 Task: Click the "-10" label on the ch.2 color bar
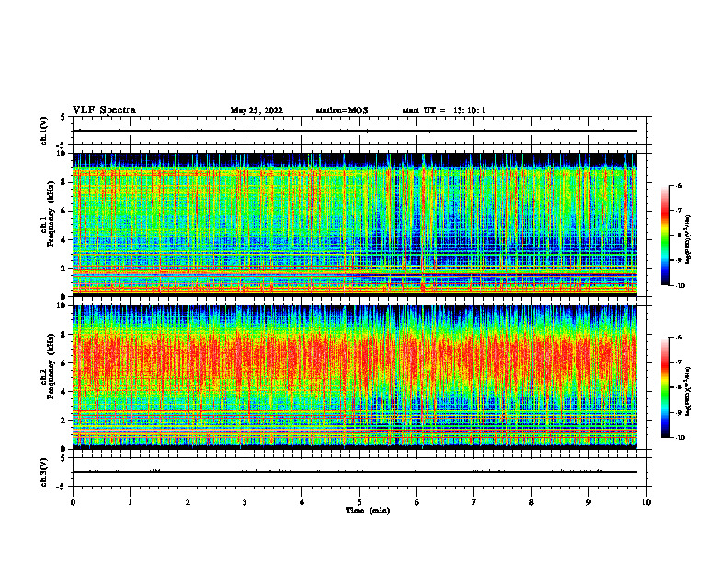pos(680,437)
